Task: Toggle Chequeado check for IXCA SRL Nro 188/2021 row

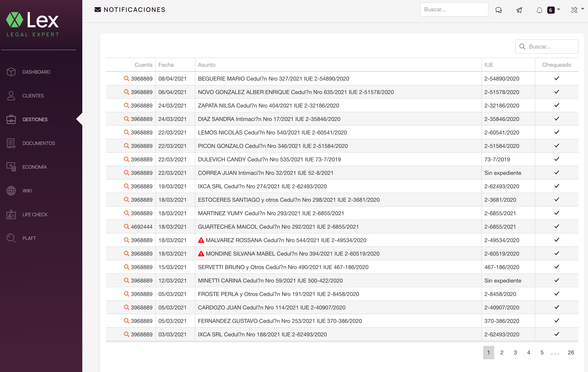Action: 557,334
